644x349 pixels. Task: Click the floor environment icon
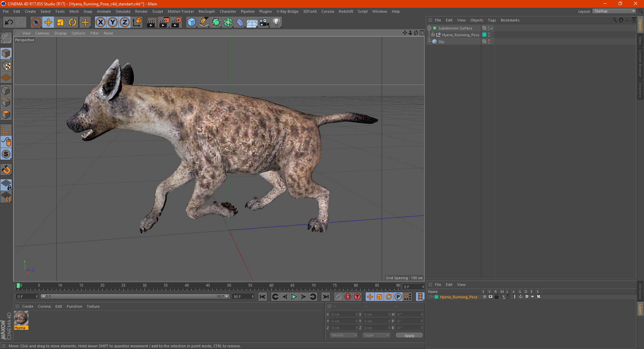252,22
